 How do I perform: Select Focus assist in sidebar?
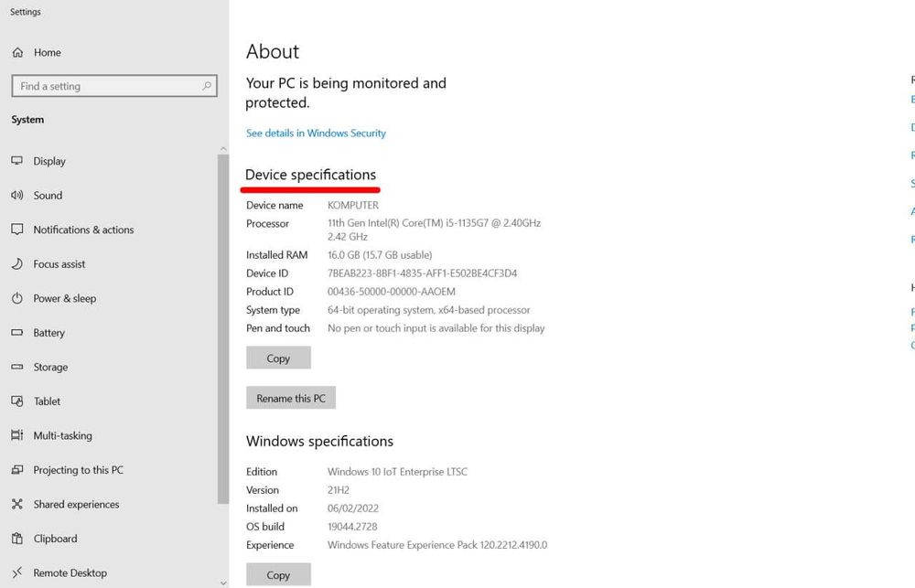coord(111,263)
